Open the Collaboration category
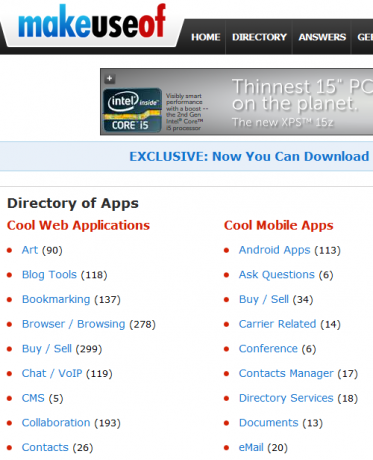The height and width of the screenshot is (460, 373). tap(56, 423)
